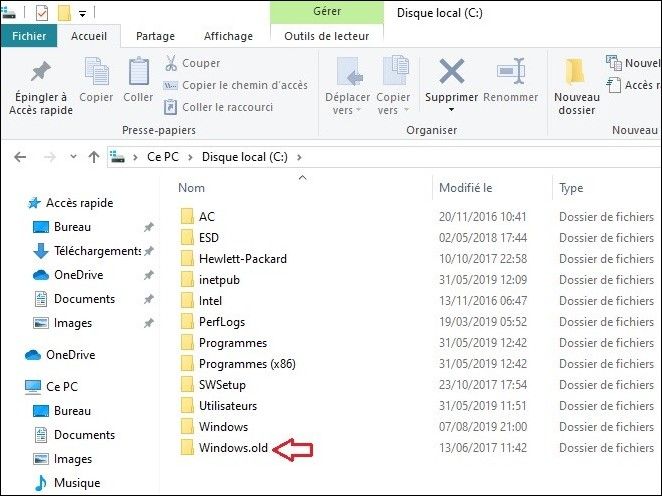This screenshot has width=662, height=496.
Task: Select the inetpub folder
Action: pos(219,279)
